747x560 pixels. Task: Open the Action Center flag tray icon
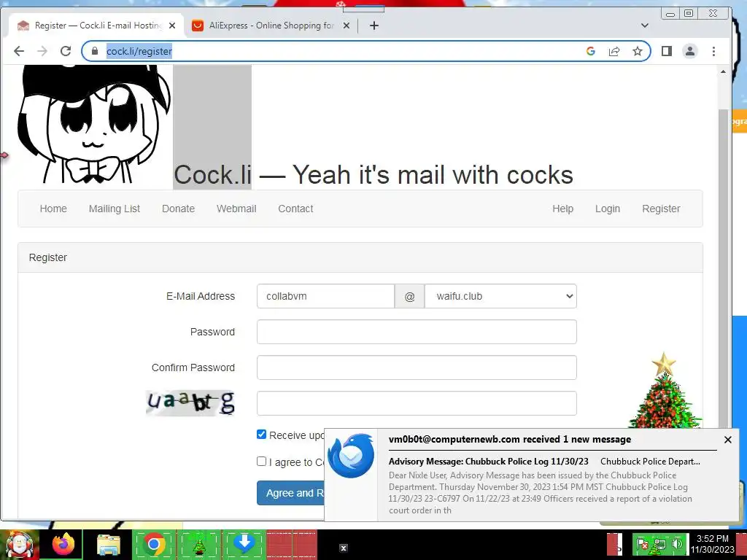642,544
